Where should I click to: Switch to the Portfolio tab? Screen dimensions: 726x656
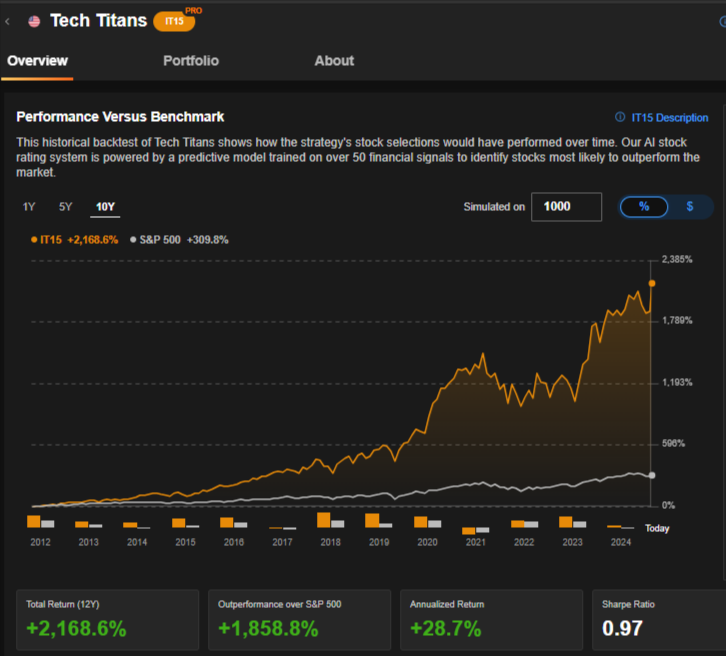[191, 61]
